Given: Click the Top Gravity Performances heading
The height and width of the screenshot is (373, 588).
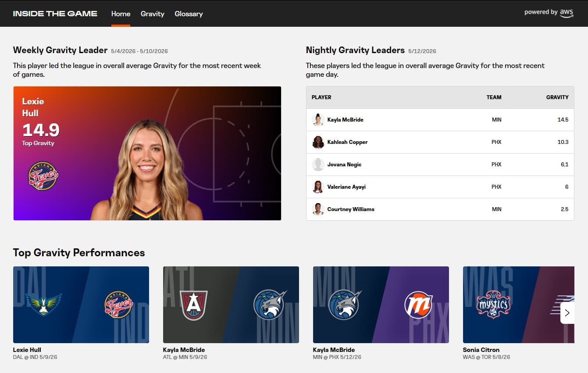Looking at the screenshot, I should coord(79,253).
